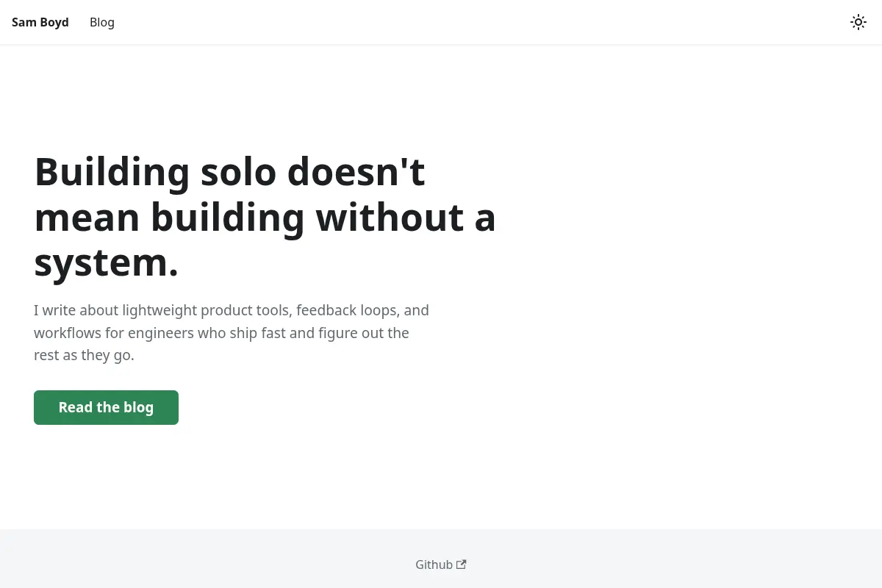Click the empty navbar space right of Blog

pyautogui.click(x=478, y=22)
